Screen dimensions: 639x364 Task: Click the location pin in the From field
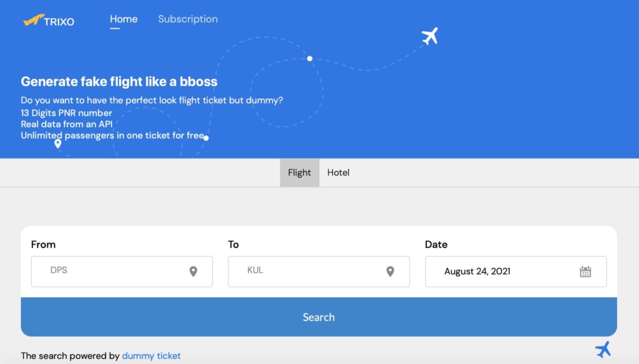click(193, 272)
